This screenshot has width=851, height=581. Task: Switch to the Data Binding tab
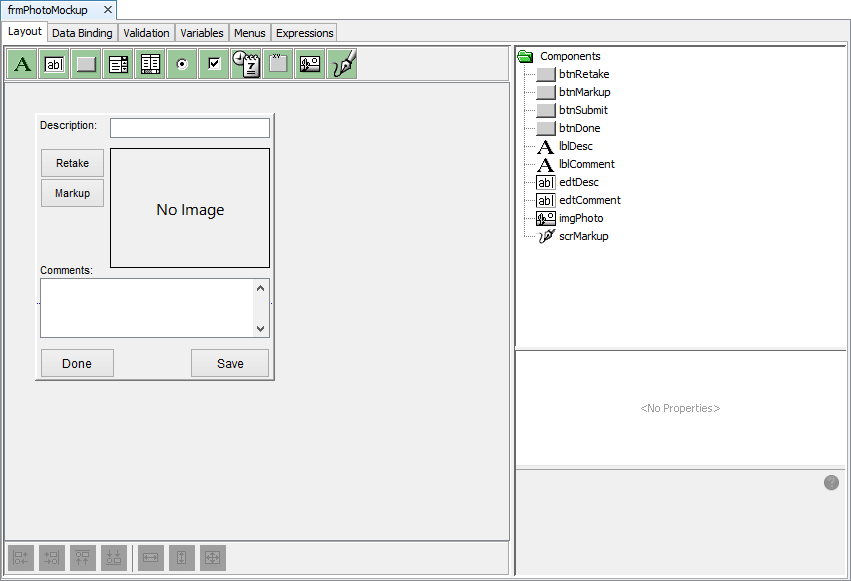(82, 33)
